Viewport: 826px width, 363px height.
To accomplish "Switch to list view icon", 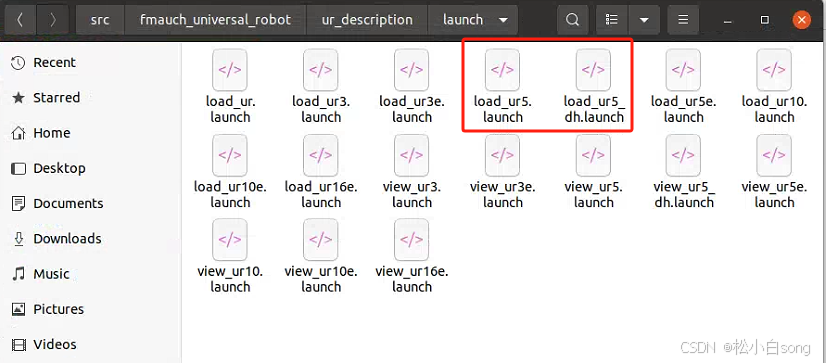I will pyautogui.click(x=612, y=20).
